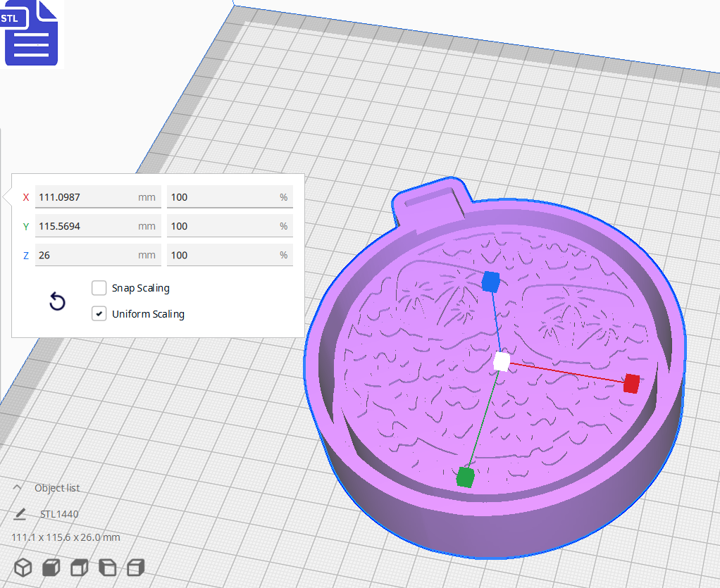
Task: Collapse the Object list panel
Action: coord(17,487)
